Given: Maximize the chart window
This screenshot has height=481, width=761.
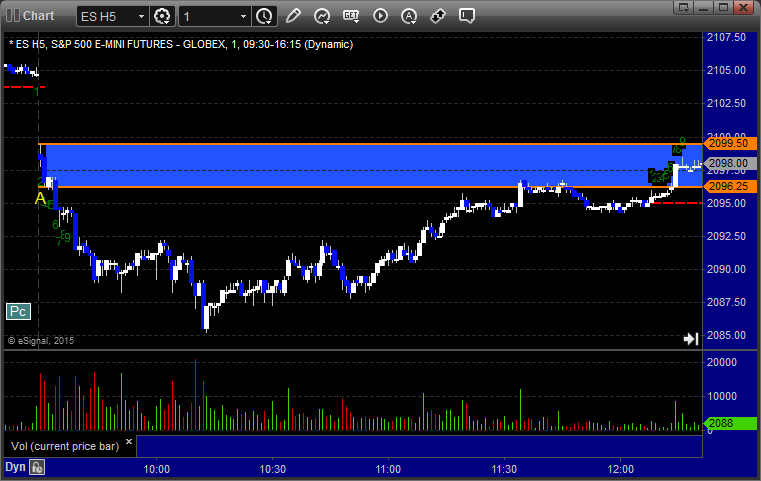Looking at the screenshot, I should (723, 7).
